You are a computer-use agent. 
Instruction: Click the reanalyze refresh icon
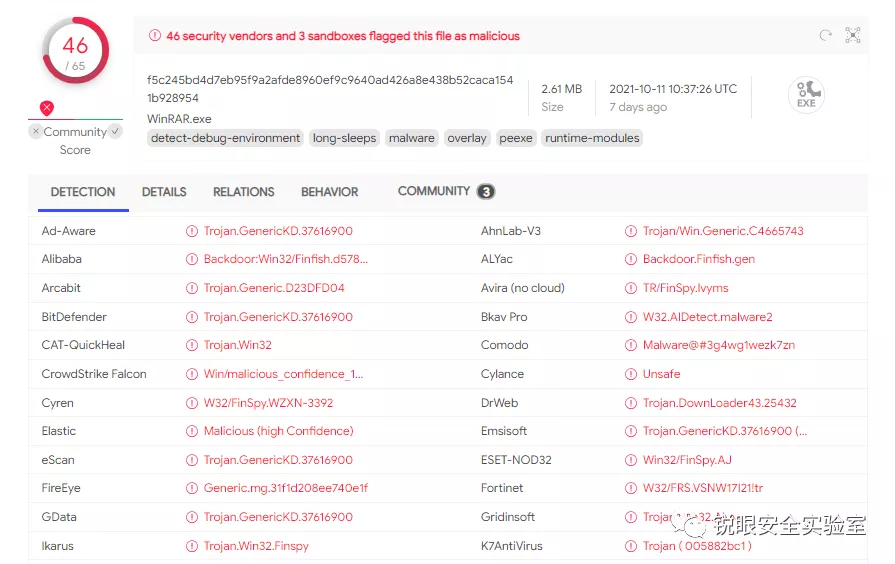click(825, 35)
